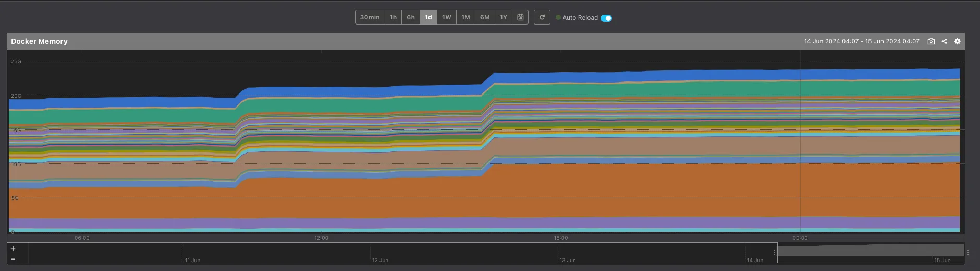Set time range to 1W
The height and width of the screenshot is (271, 980).
click(x=446, y=17)
